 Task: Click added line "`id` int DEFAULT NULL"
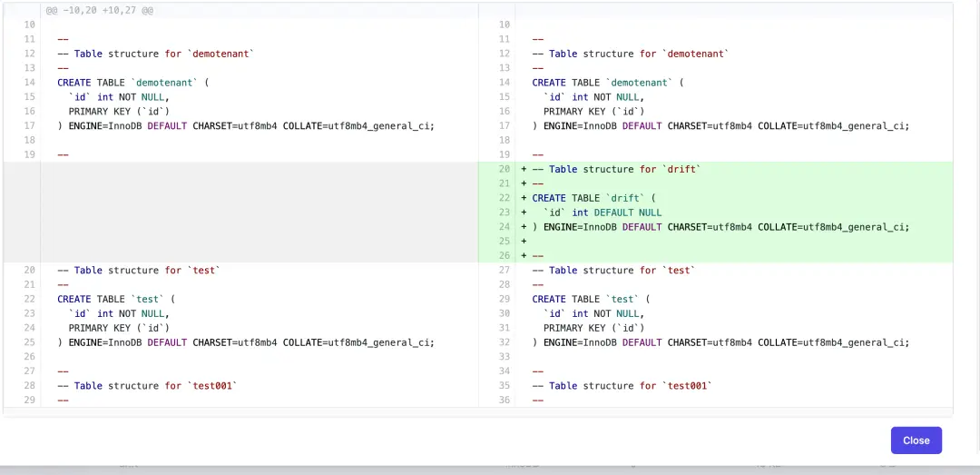(603, 213)
